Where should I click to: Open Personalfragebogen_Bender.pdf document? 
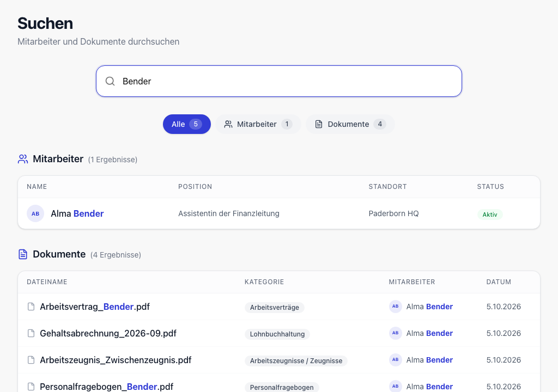coord(106,387)
